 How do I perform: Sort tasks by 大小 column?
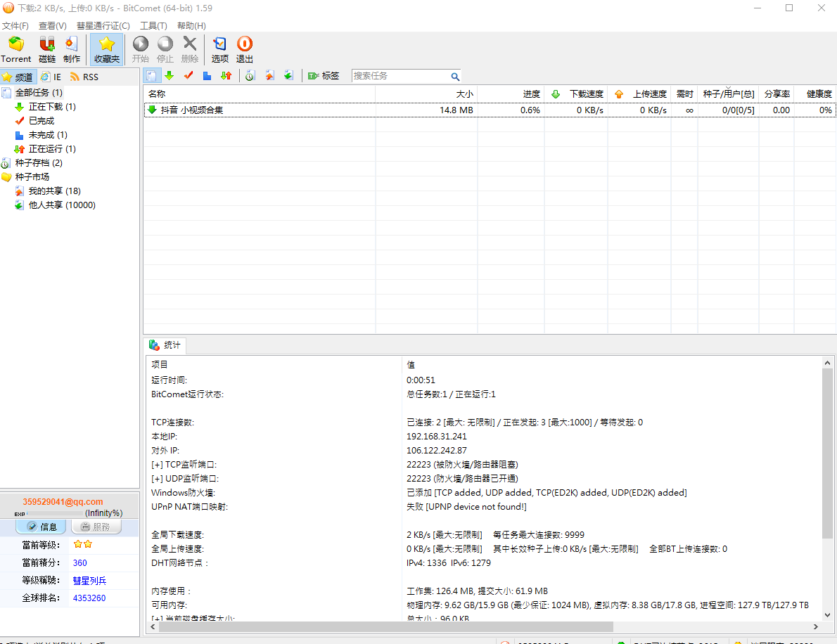426,94
